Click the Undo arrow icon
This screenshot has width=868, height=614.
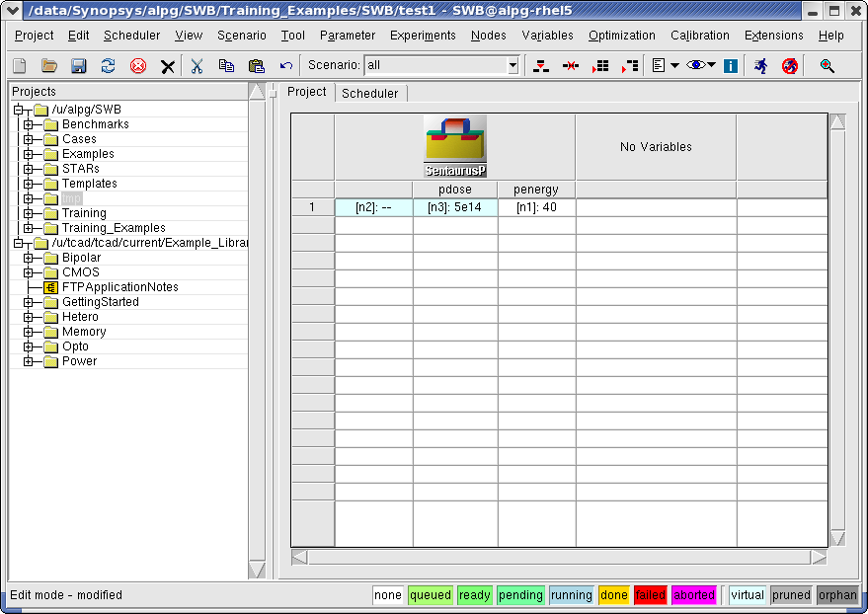[x=286, y=66]
